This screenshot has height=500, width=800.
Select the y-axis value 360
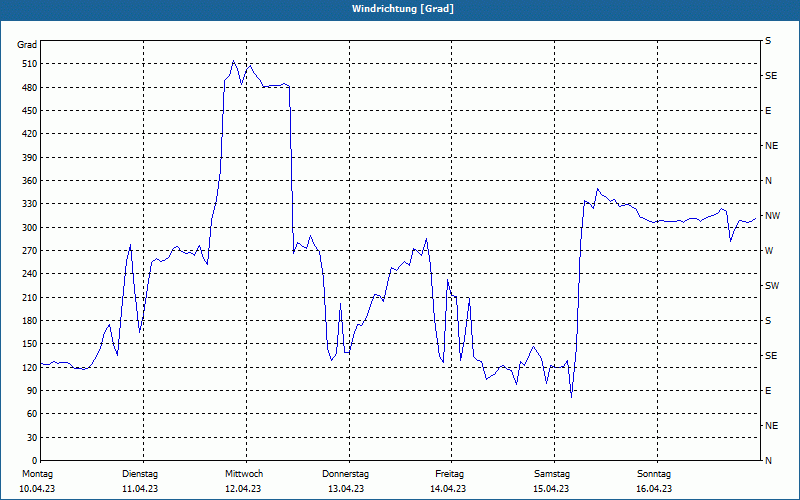click(30, 181)
